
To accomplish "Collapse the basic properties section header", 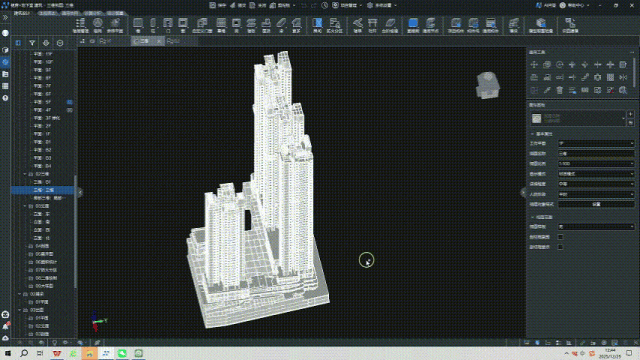I will 542,134.
